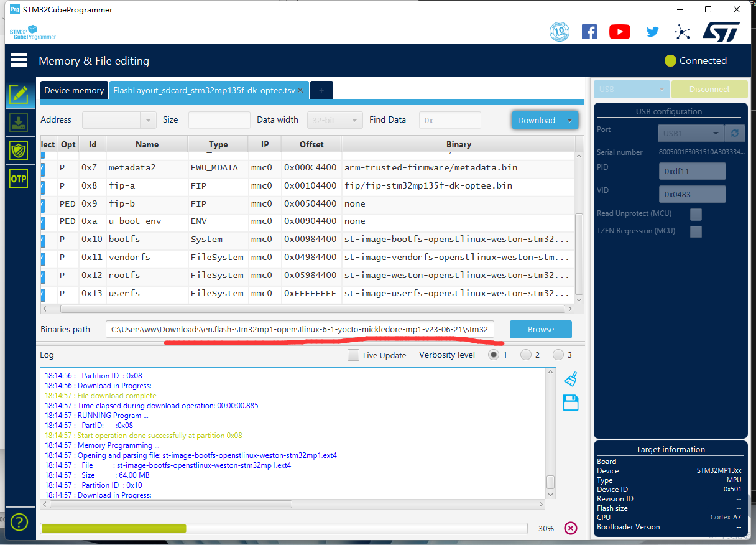The image size is (756, 545).
Task: Click the download progress bar
Action: click(284, 528)
